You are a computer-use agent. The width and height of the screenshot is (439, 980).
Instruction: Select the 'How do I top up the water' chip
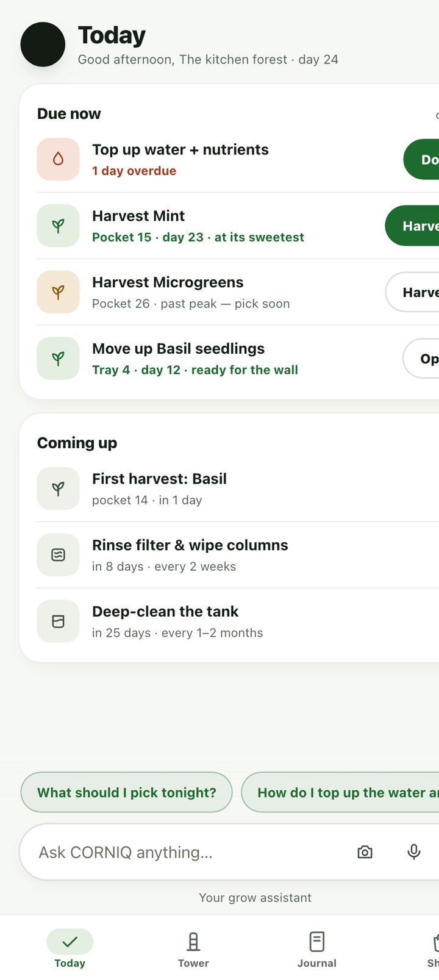340,792
